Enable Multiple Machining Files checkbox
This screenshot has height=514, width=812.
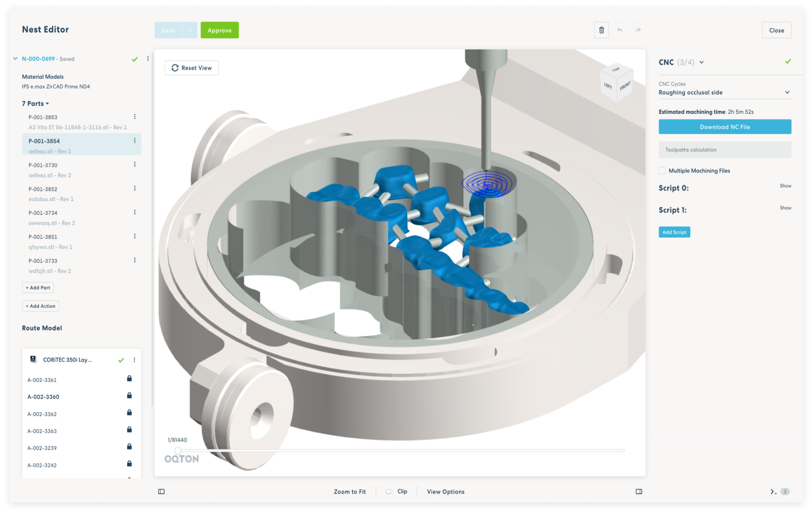662,171
